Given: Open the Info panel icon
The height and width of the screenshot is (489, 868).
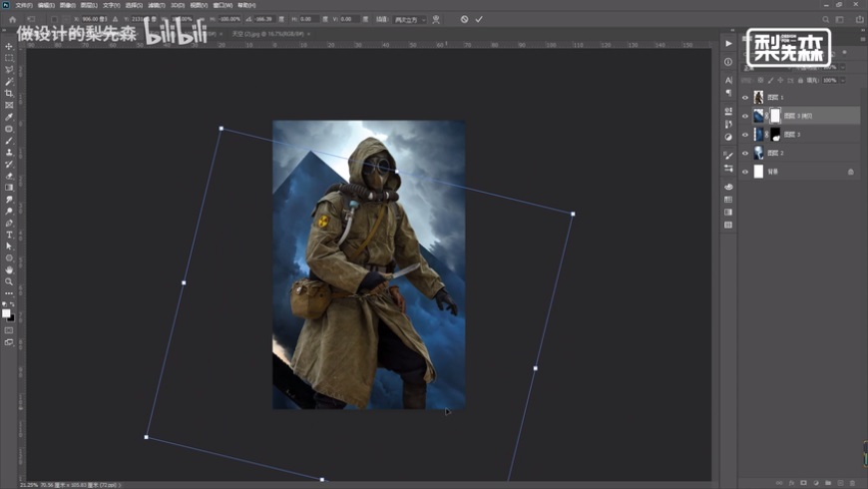Looking at the screenshot, I should 728,62.
